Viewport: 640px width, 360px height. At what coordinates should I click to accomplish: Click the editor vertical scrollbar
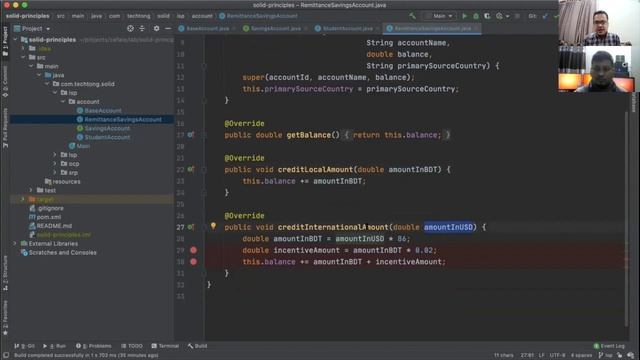click(626, 218)
